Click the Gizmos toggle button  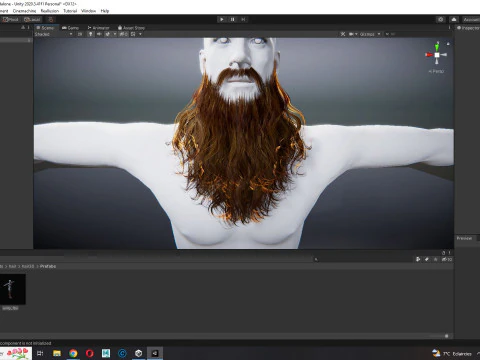(x=367, y=34)
